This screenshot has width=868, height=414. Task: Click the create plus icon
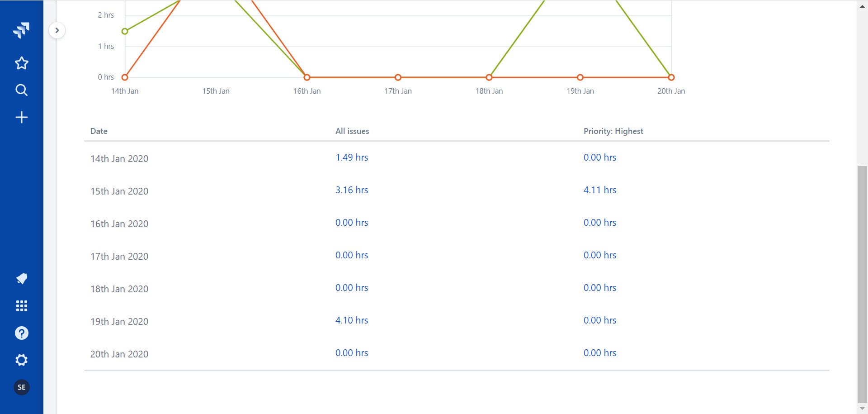pos(21,117)
